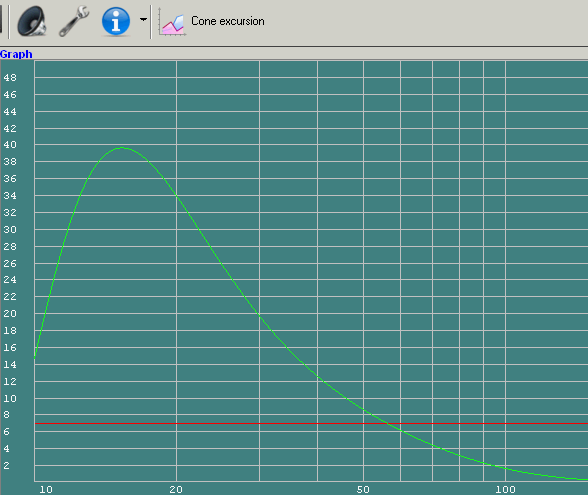
Task: Click the 40 value on vertical axis
Action: [10, 145]
